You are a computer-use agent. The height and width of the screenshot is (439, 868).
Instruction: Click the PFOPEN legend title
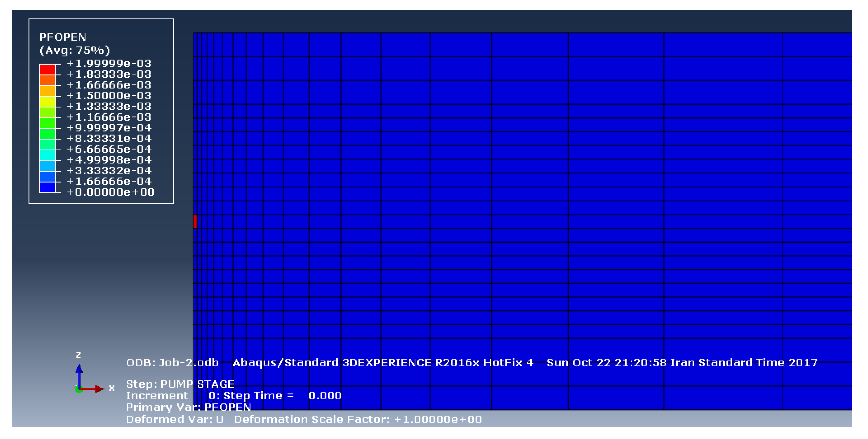tap(63, 37)
